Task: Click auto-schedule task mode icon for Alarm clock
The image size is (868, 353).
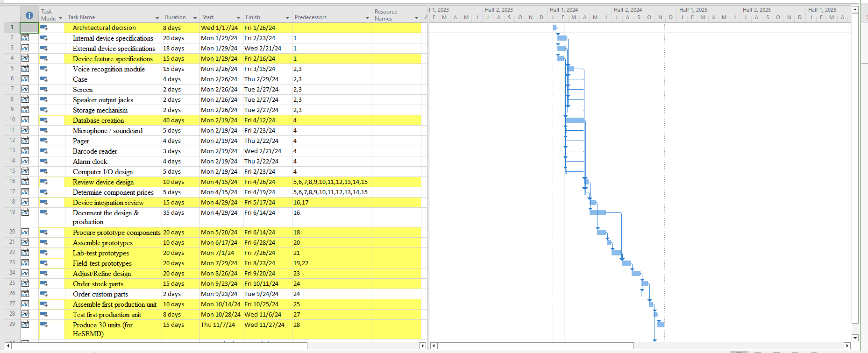Action: (x=44, y=162)
